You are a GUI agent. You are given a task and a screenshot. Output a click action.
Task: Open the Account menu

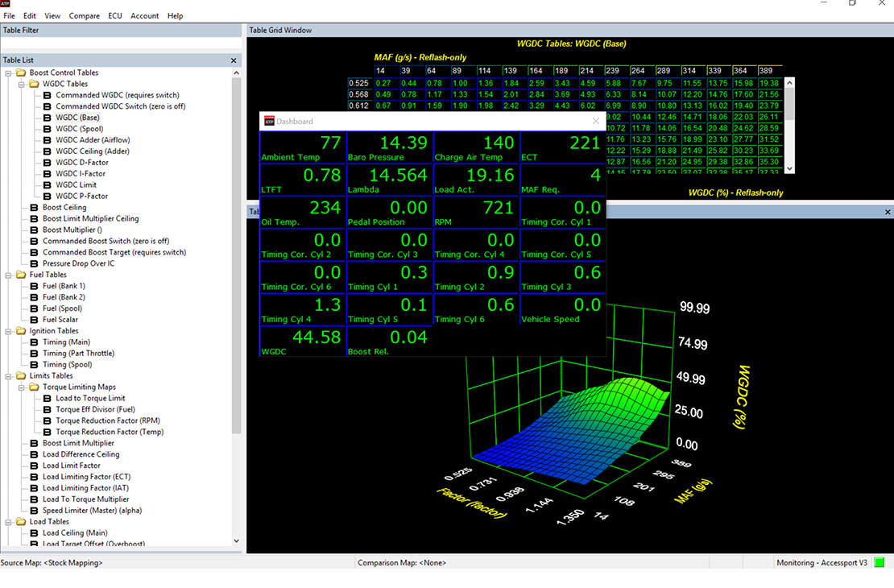coord(145,16)
